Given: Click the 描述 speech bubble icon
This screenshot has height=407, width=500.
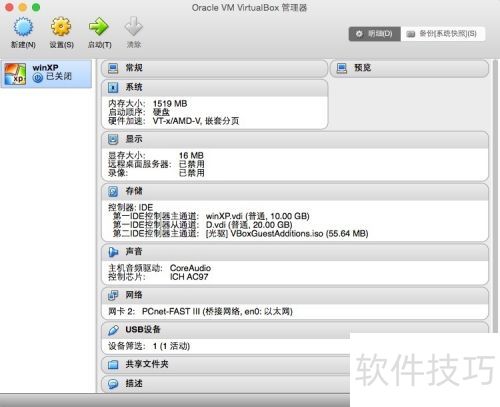Looking at the screenshot, I should [113, 384].
